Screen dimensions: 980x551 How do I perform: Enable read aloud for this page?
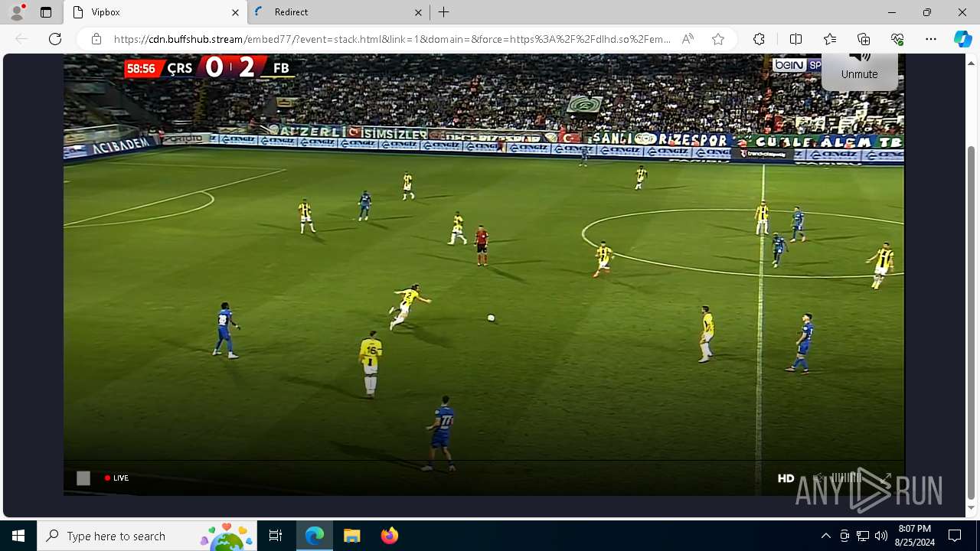point(688,39)
